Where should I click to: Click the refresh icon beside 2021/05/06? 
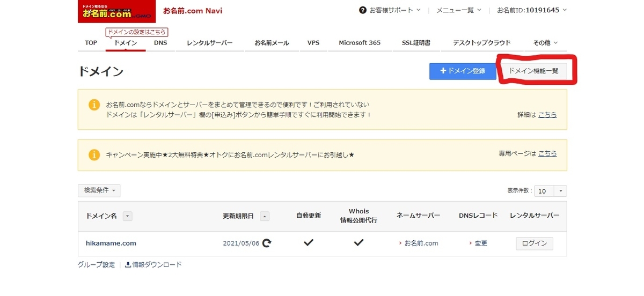266,243
